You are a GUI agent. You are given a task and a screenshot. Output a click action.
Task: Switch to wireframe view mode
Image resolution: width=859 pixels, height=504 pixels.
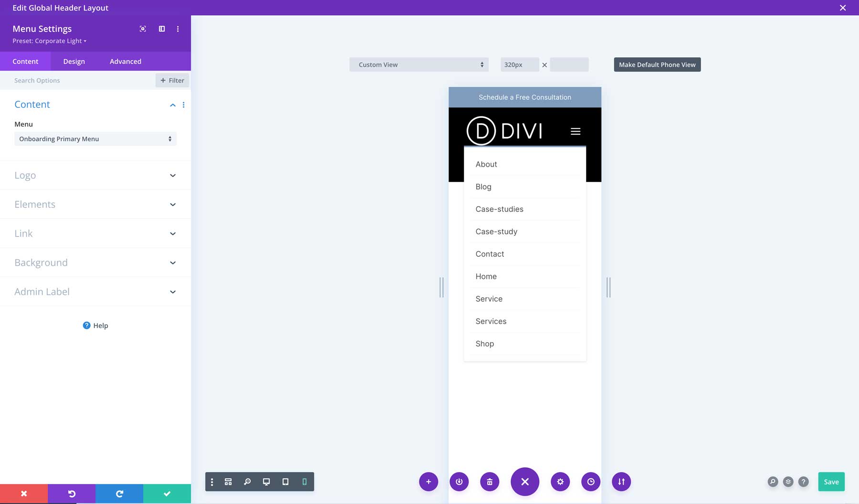[x=228, y=482]
